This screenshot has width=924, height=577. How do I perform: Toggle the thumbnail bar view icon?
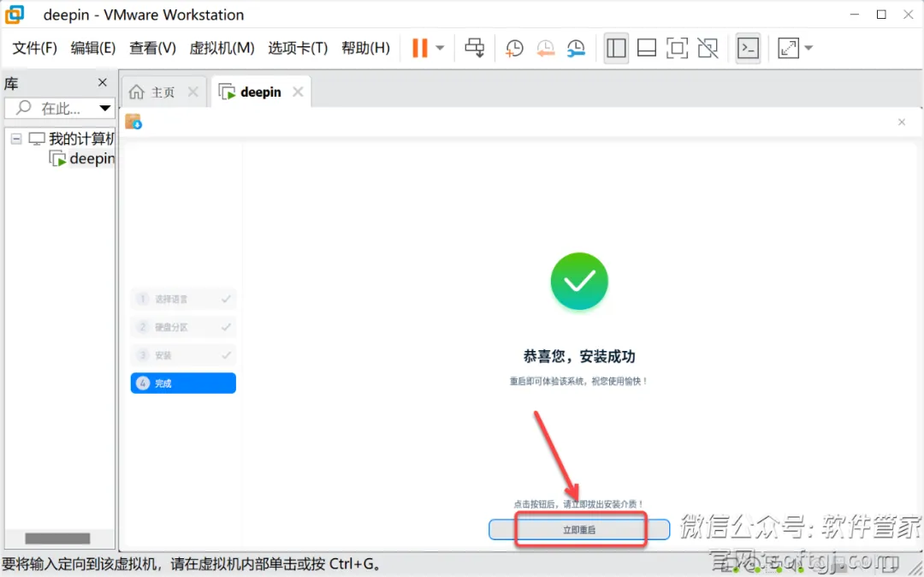(647, 48)
